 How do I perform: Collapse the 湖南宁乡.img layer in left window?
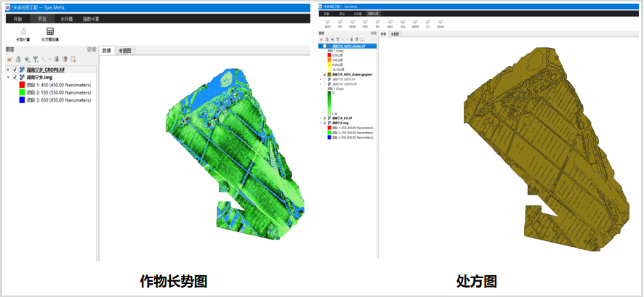coord(8,77)
